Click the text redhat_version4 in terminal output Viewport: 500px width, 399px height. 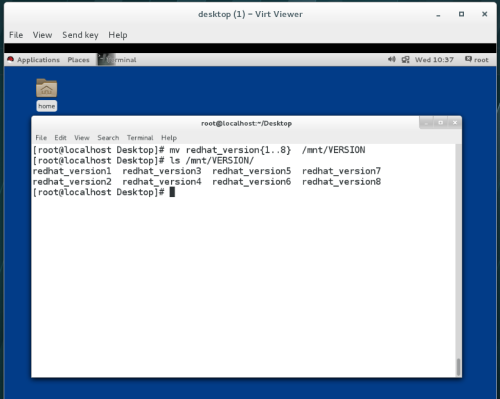162,182
